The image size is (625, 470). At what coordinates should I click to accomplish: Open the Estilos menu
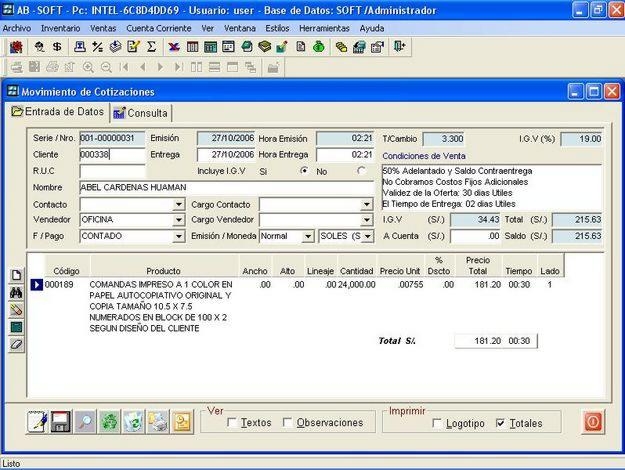[277, 28]
